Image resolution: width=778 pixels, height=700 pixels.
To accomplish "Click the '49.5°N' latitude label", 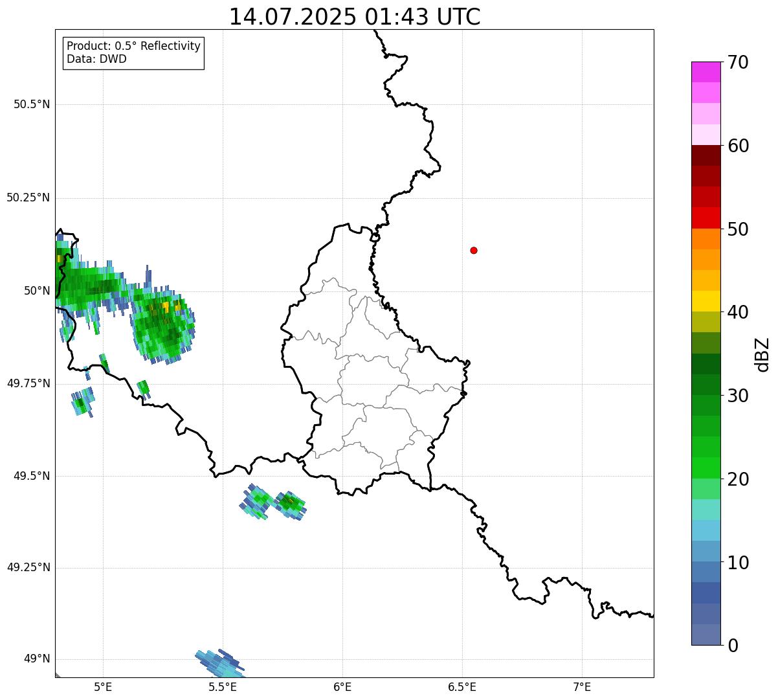I will pyautogui.click(x=32, y=476).
